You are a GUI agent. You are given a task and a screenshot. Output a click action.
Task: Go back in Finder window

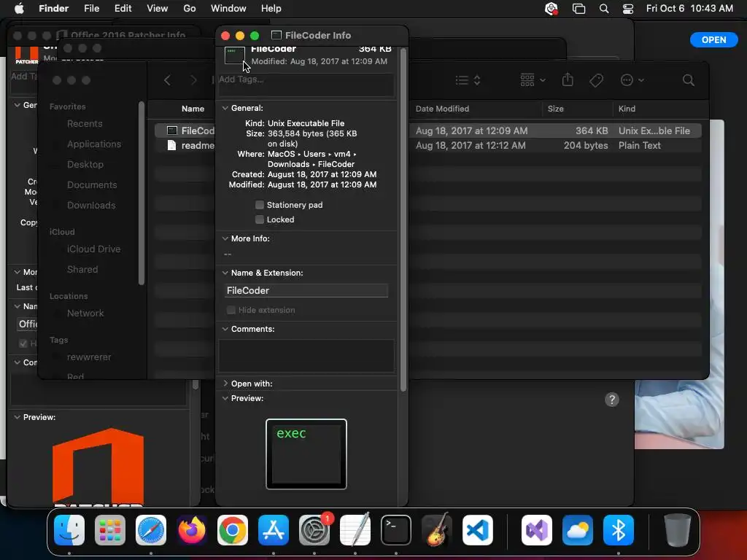[167, 80]
